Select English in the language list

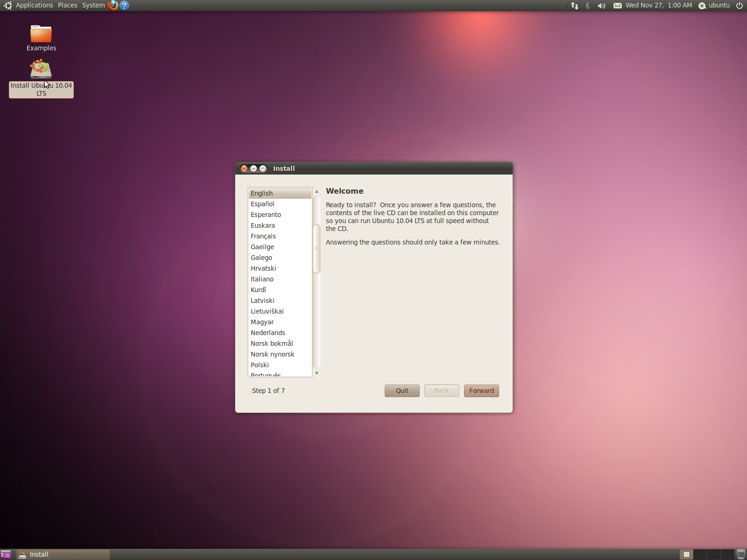[280, 193]
